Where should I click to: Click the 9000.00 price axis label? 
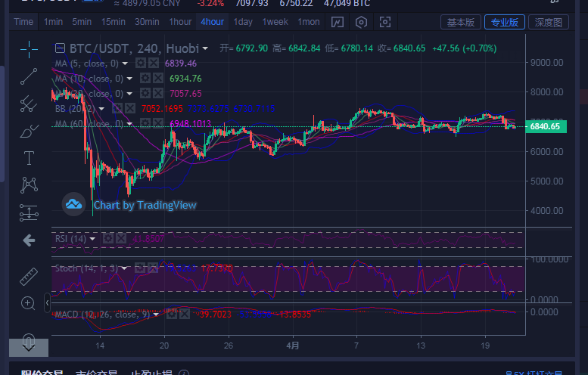click(x=546, y=63)
